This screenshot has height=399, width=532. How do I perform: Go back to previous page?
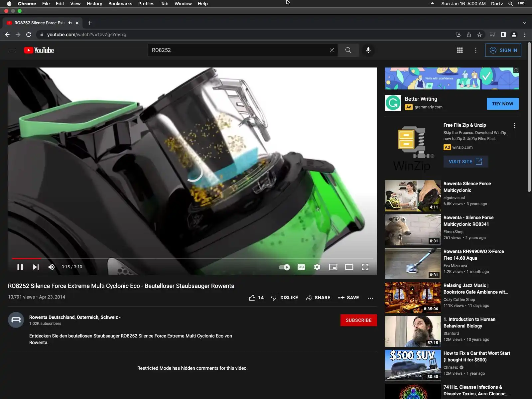(7, 35)
